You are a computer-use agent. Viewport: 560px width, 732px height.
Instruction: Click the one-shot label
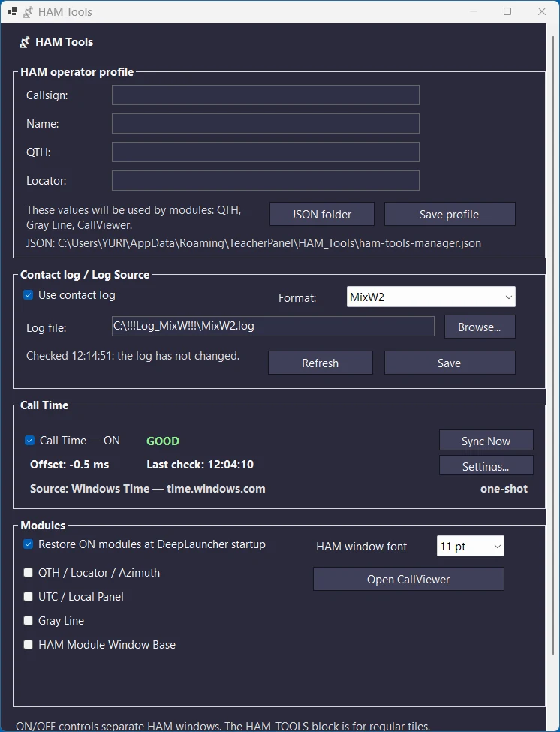[x=504, y=489]
